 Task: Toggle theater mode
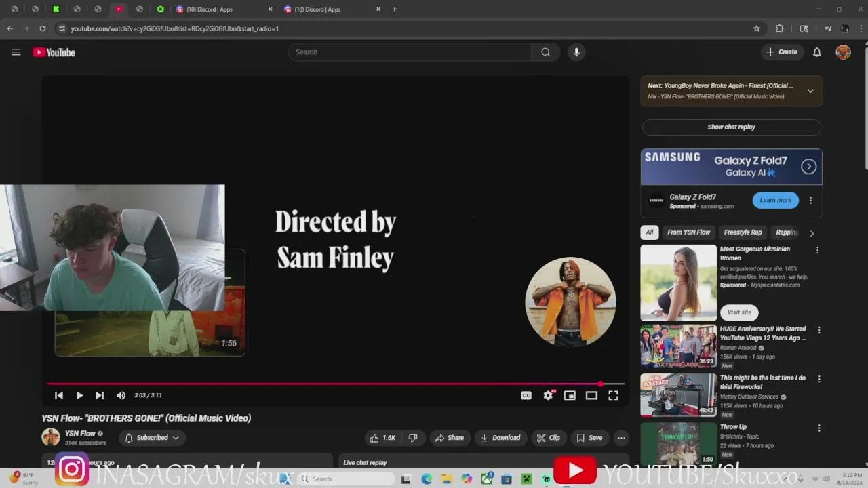point(591,395)
